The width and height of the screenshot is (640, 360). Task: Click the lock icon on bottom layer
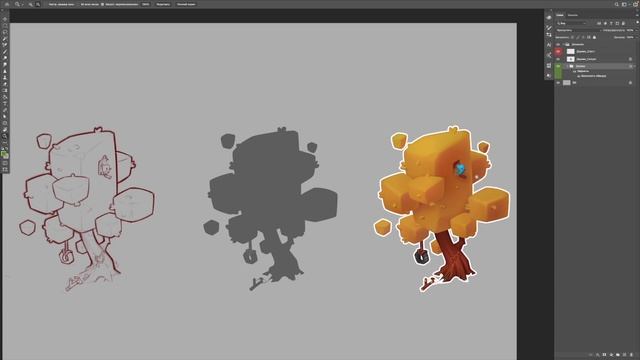(630, 82)
